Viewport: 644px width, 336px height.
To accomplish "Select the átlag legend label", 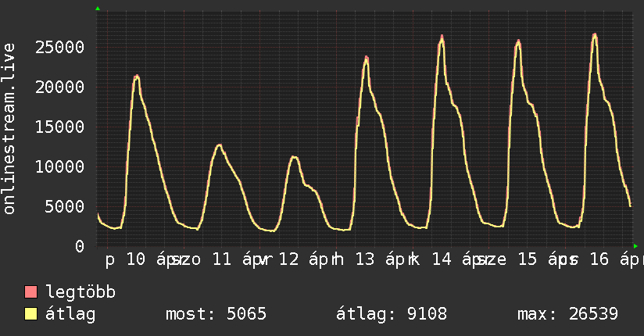I will tap(70, 314).
